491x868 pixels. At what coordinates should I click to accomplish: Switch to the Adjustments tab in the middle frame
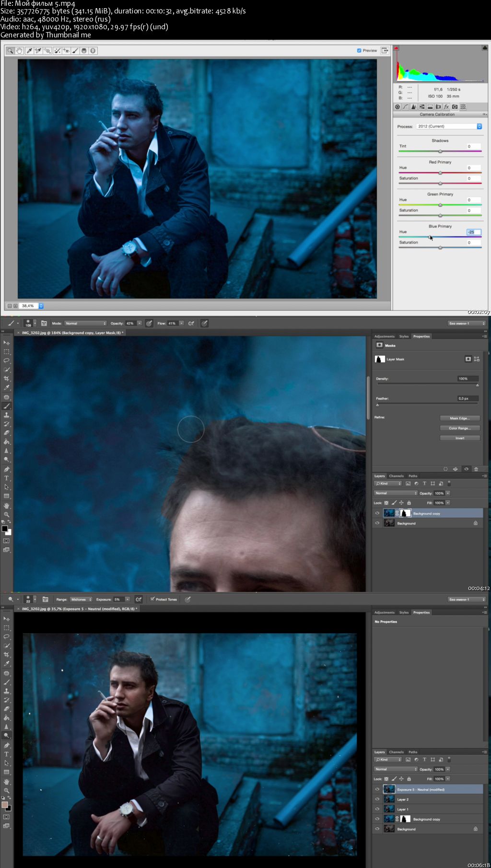pyautogui.click(x=385, y=336)
